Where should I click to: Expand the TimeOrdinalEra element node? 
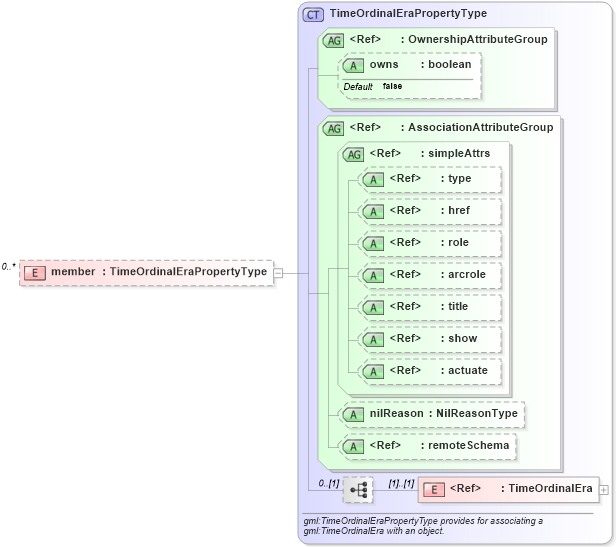point(604,490)
